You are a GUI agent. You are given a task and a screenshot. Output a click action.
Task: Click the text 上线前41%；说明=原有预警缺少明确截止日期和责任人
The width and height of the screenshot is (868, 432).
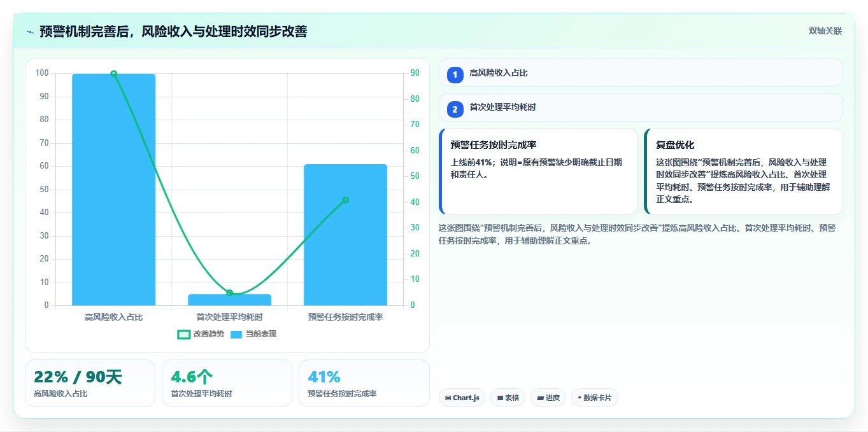tap(536, 168)
